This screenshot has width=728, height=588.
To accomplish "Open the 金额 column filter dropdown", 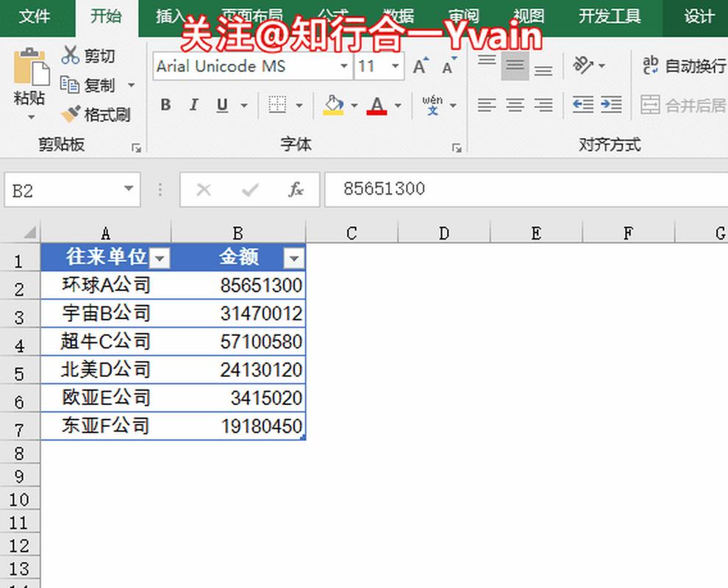I will click(x=294, y=258).
